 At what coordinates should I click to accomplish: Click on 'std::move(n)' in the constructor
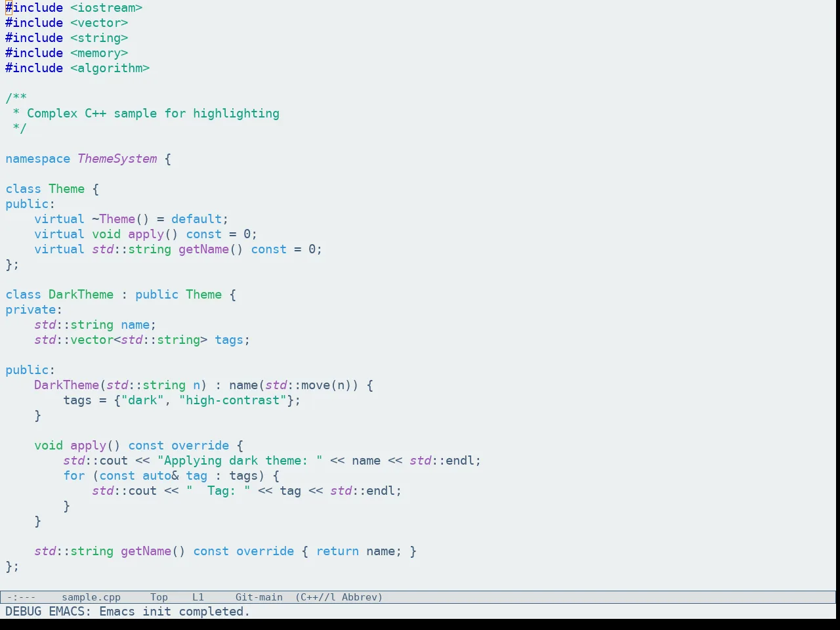pyautogui.click(x=308, y=385)
